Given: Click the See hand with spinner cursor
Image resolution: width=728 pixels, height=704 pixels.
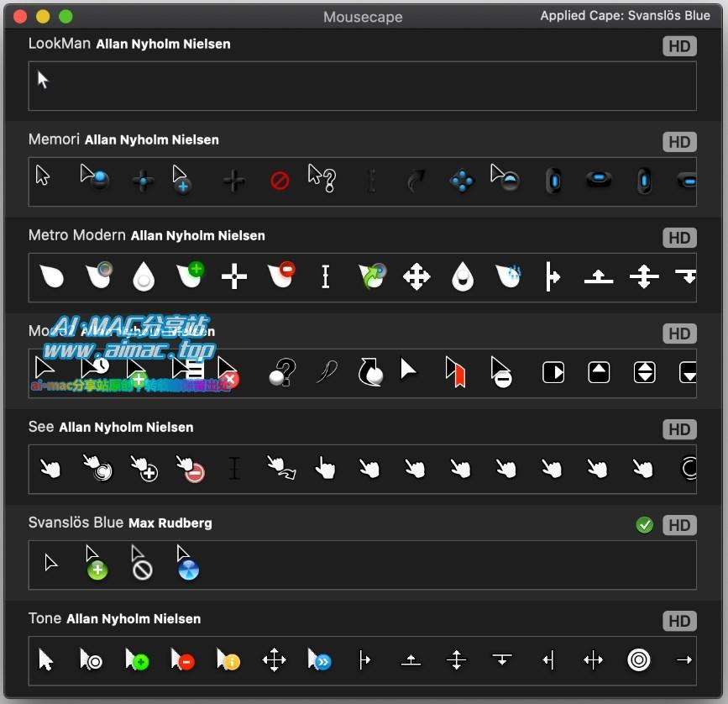Looking at the screenshot, I should coord(97,468).
